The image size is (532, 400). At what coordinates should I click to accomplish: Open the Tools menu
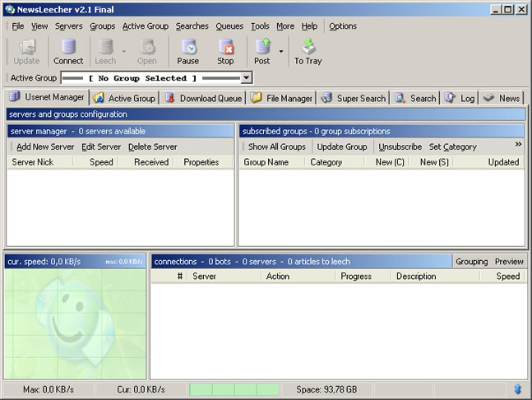tap(260, 26)
